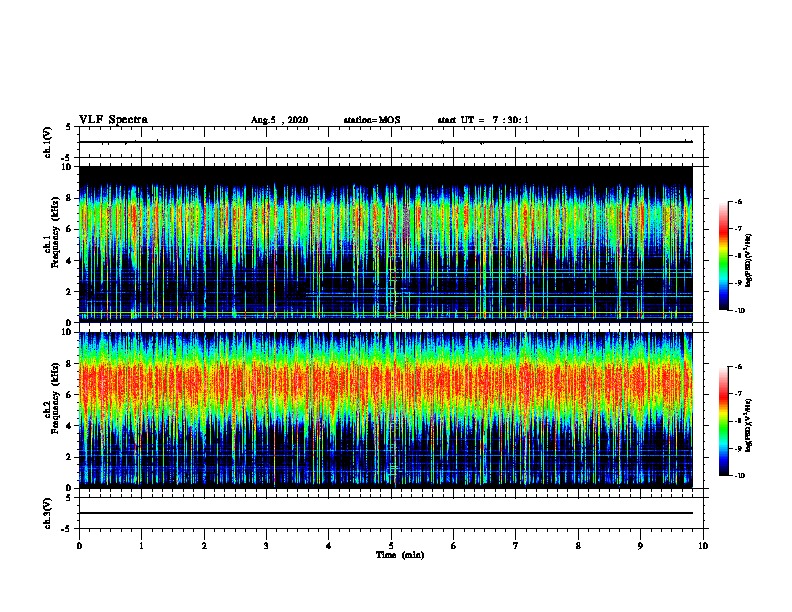Click tick label "0" on the Time axis

coord(79,546)
